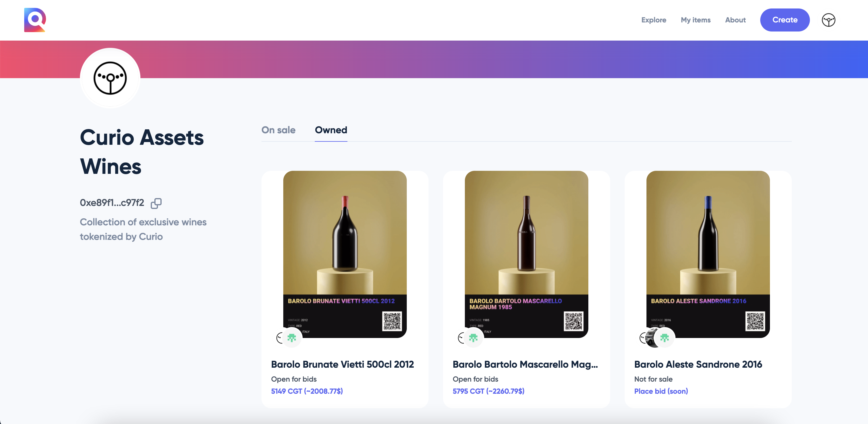Image resolution: width=868 pixels, height=424 pixels.
Task: Copy the wallet address with the copy icon
Action: coord(156,204)
